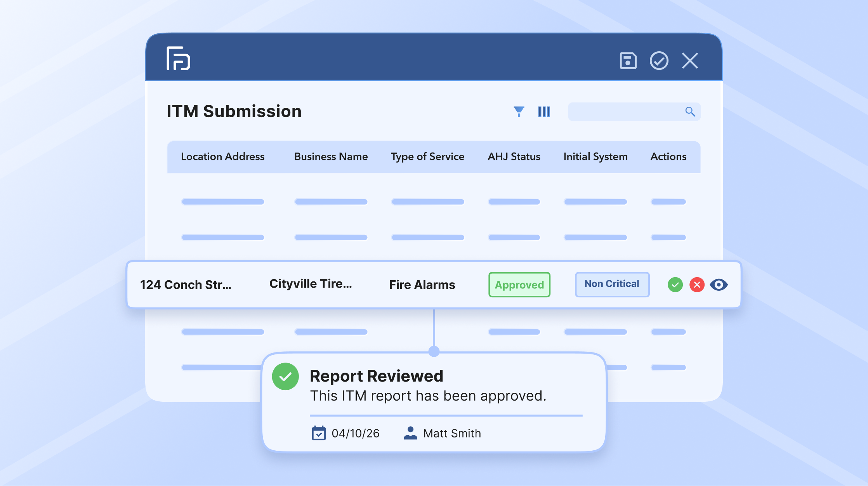The width and height of the screenshot is (868, 486).
Task: Click the Non Critical badge
Action: (612, 285)
